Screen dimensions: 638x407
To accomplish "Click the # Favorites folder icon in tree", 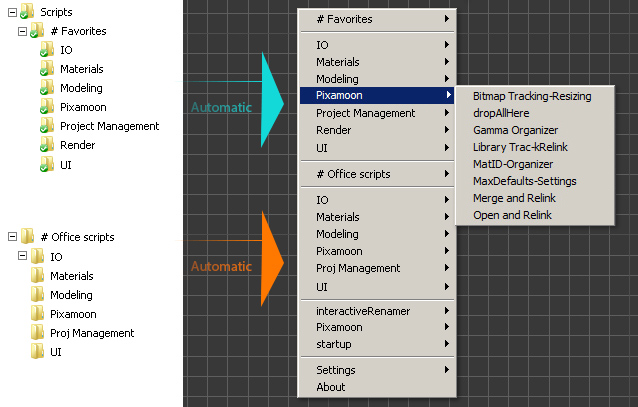I will (x=36, y=31).
